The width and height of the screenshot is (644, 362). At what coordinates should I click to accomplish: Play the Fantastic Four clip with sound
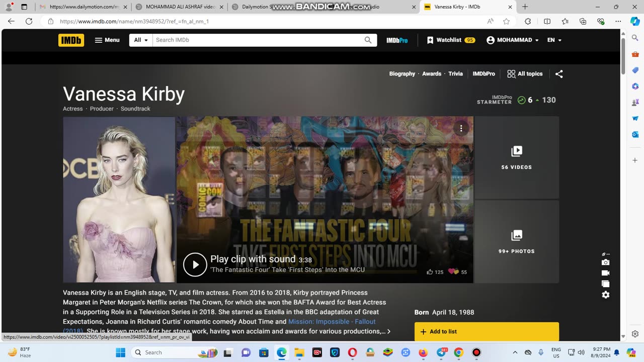[x=195, y=264]
